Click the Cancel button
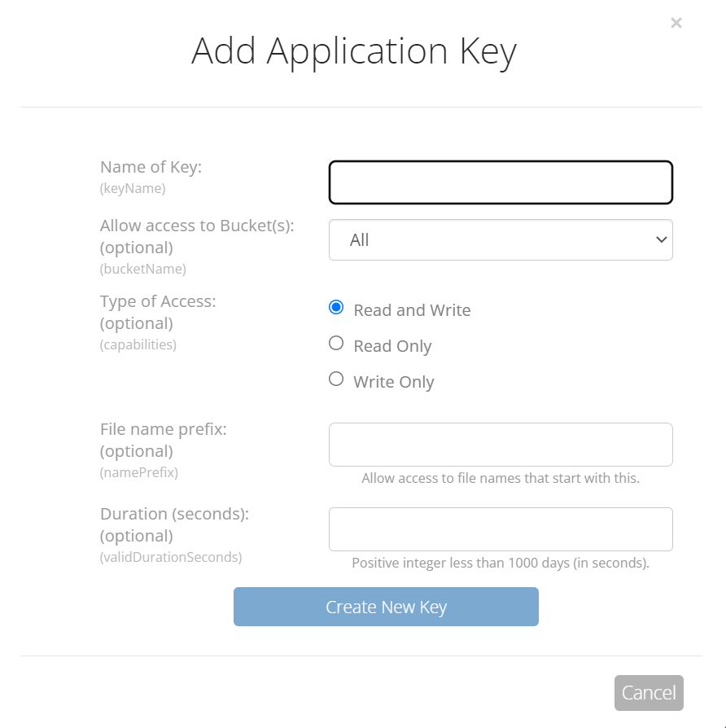The height and width of the screenshot is (728, 726). pos(649,693)
